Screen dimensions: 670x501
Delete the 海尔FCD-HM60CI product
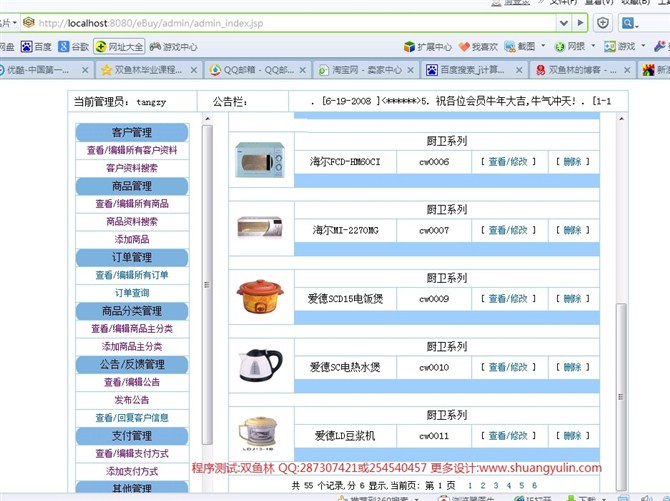[573, 162]
